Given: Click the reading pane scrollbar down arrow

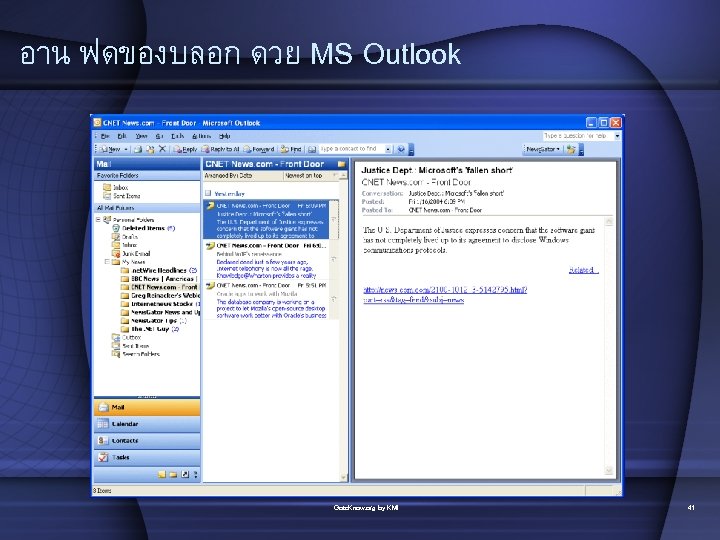Looking at the screenshot, I should click(x=609, y=471).
